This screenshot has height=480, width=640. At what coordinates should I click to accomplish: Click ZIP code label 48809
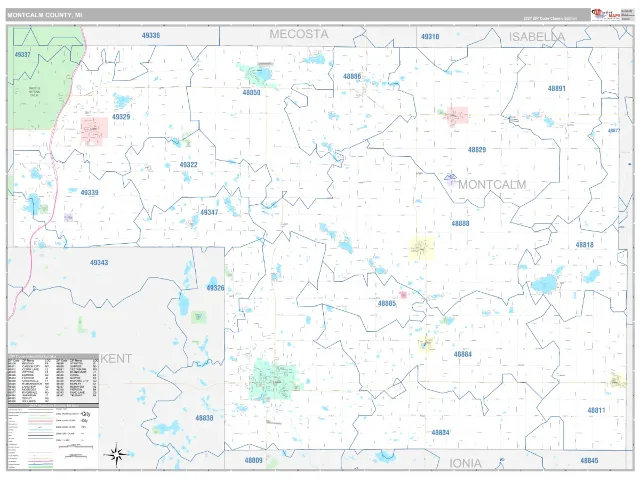(x=253, y=460)
